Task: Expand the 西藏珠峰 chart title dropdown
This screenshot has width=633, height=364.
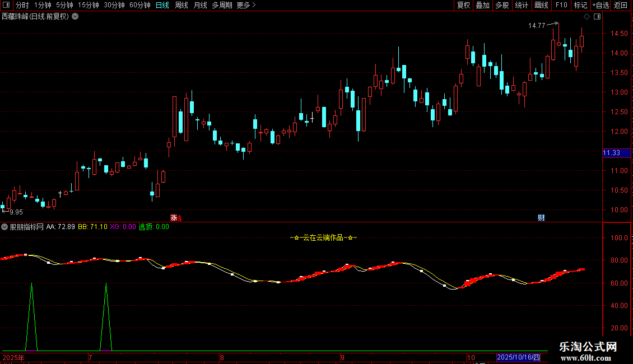Action: coord(75,17)
